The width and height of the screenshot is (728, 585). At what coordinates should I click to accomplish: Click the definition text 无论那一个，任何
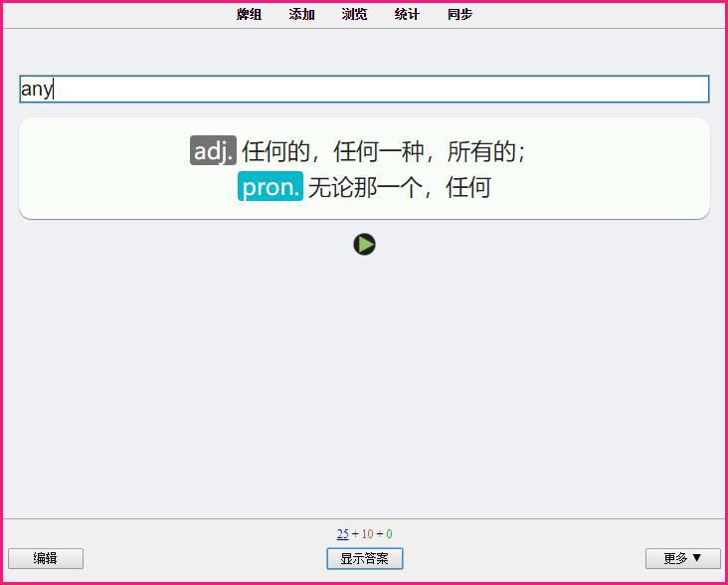[399, 187]
